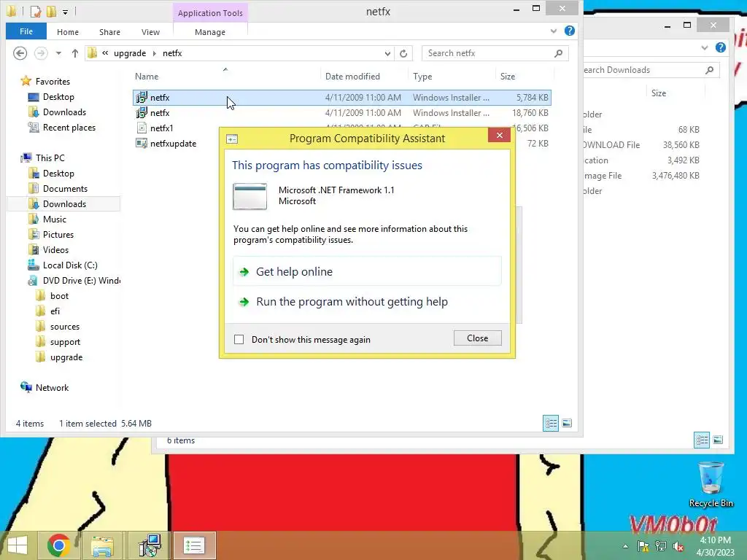Open Local Disk (C:)
Viewport: 747px width, 560px height.
(70, 265)
